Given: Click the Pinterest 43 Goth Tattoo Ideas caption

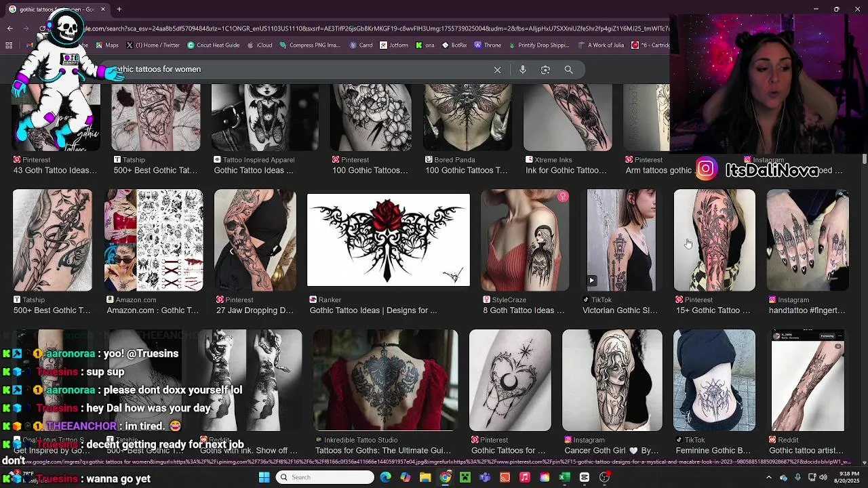Looking at the screenshot, I should tap(56, 170).
